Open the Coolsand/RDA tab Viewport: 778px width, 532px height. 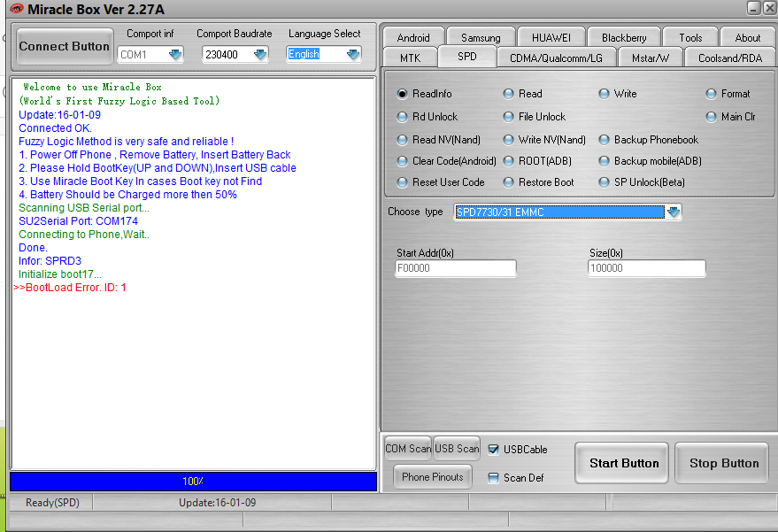tap(730, 58)
